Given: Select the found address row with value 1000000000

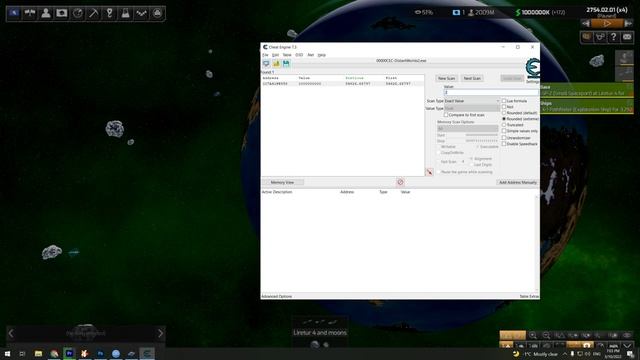Looking at the screenshot, I should click(x=342, y=84).
